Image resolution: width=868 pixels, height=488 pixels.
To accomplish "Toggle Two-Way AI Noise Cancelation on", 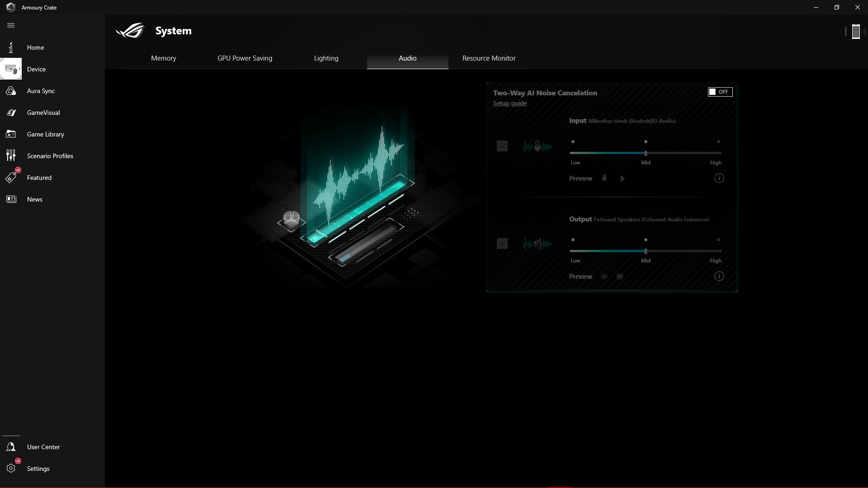I will point(720,92).
